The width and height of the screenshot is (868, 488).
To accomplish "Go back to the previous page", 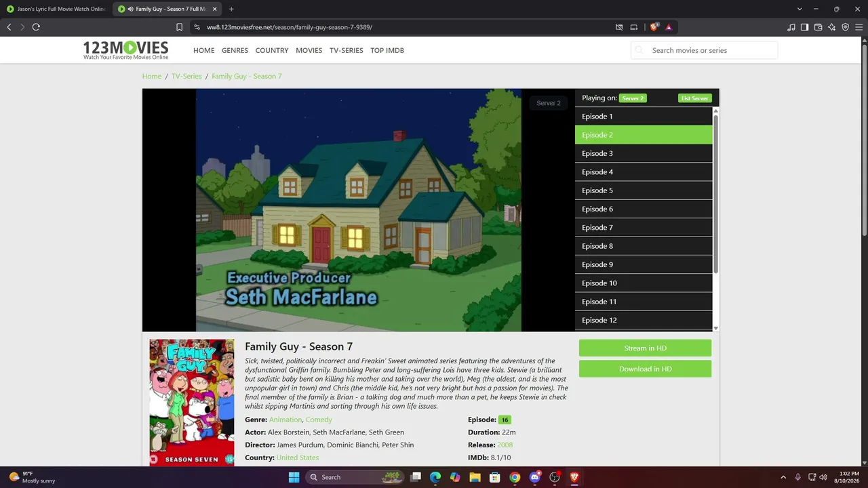I will pyautogui.click(x=9, y=27).
